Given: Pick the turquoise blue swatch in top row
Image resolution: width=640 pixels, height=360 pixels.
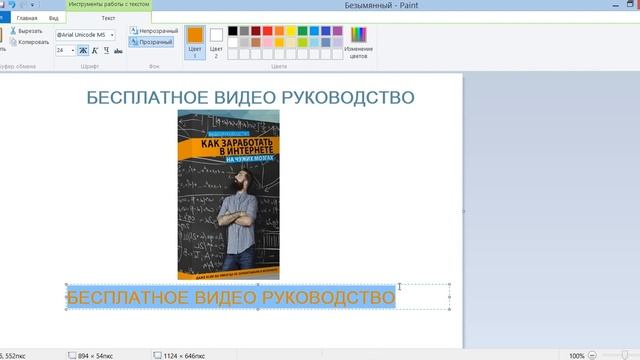Looking at the screenshot, I should pyautogui.click(x=314, y=31).
